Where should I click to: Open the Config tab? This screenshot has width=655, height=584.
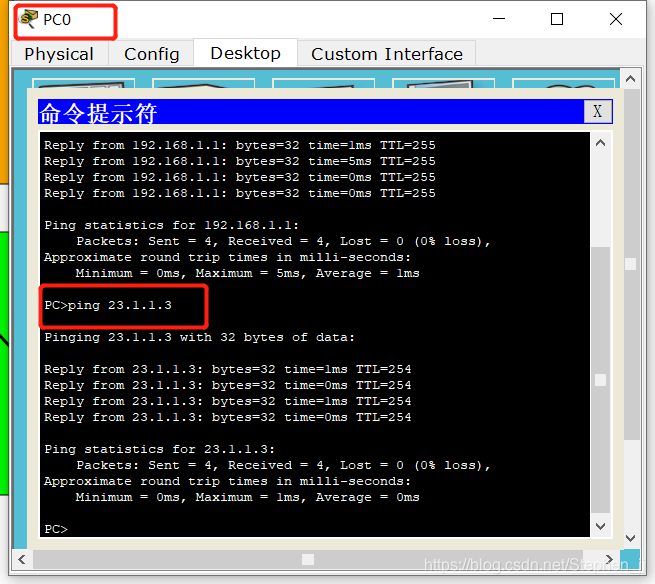[x=151, y=54]
